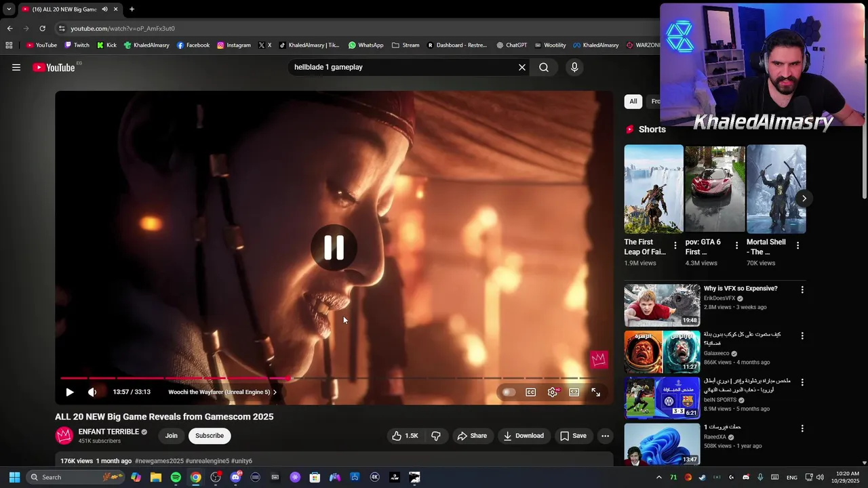Mute the tab via its speaker icon
Viewport: 868px width, 488px height.
pos(104,9)
